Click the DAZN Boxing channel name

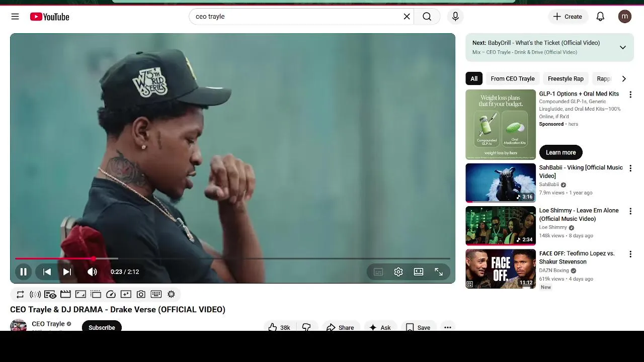(x=554, y=270)
